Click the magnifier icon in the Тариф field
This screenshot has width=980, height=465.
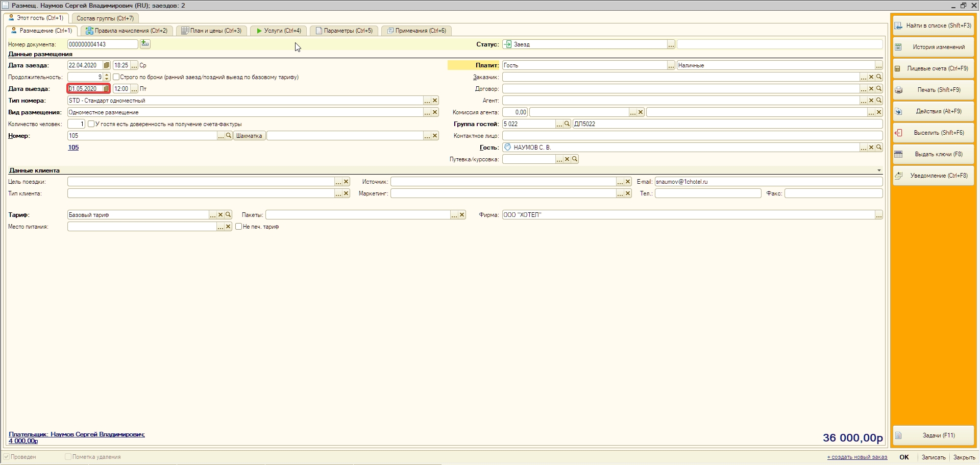(x=228, y=215)
